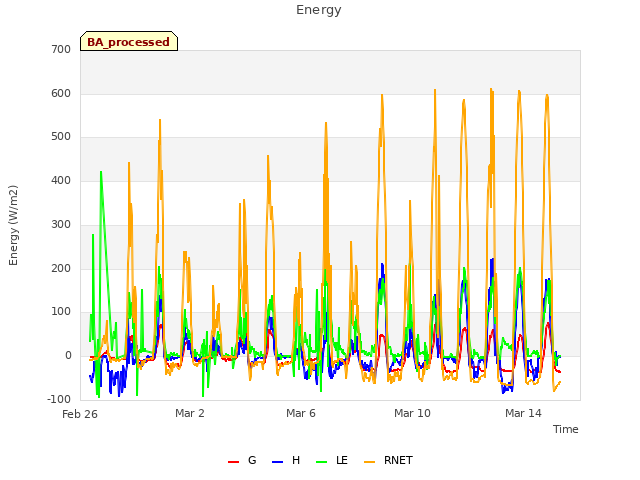Click the orange RNET legend line swatch
The height and width of the screenshot is (480, 640).
pyautogui.click(x=369, y=462)
